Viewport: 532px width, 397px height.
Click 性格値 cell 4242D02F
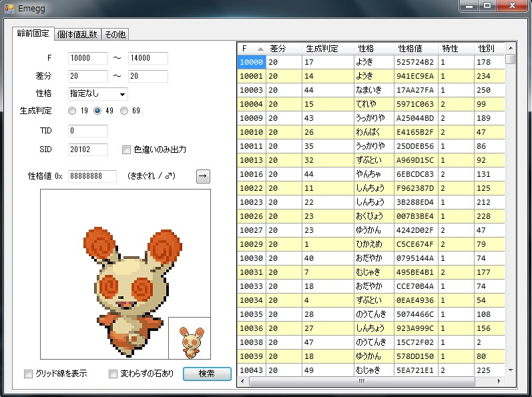(x=417, y=231)
